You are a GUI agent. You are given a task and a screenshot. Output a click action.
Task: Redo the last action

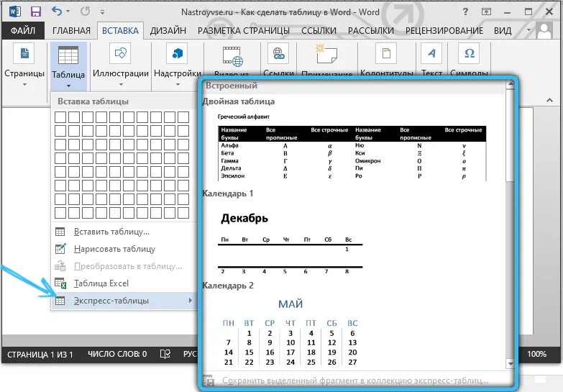point(85,12)
